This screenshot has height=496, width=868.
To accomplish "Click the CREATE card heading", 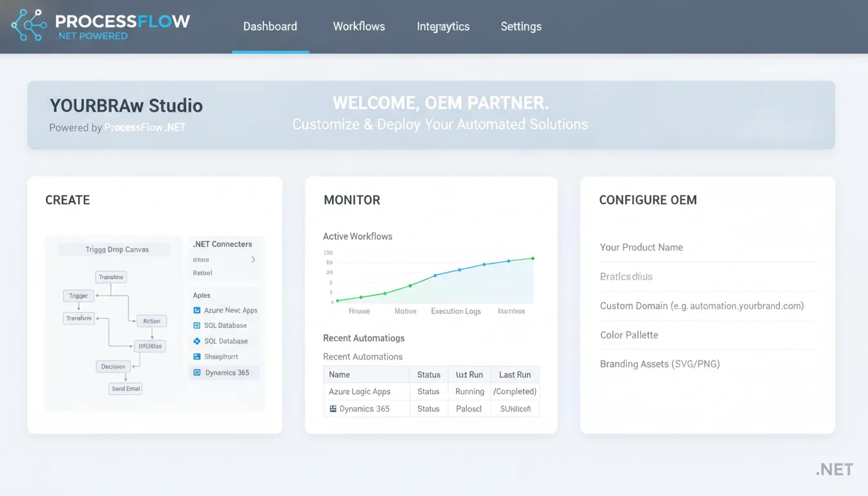I will point(68,200).
